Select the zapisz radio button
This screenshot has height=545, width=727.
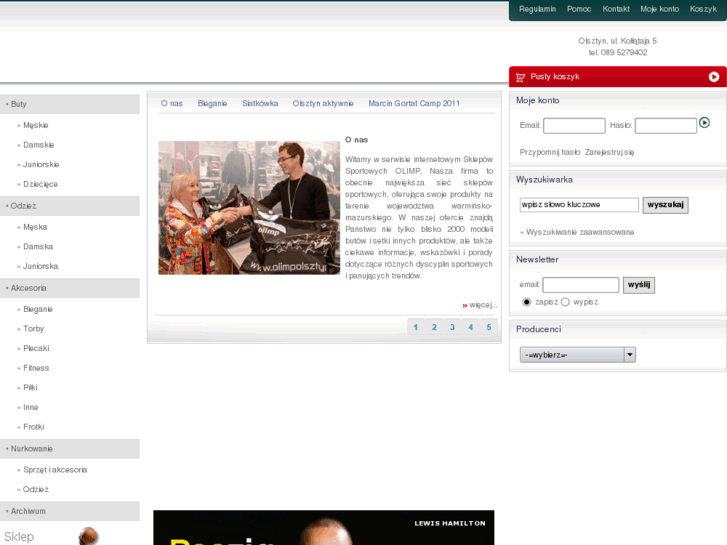[526, 302]
